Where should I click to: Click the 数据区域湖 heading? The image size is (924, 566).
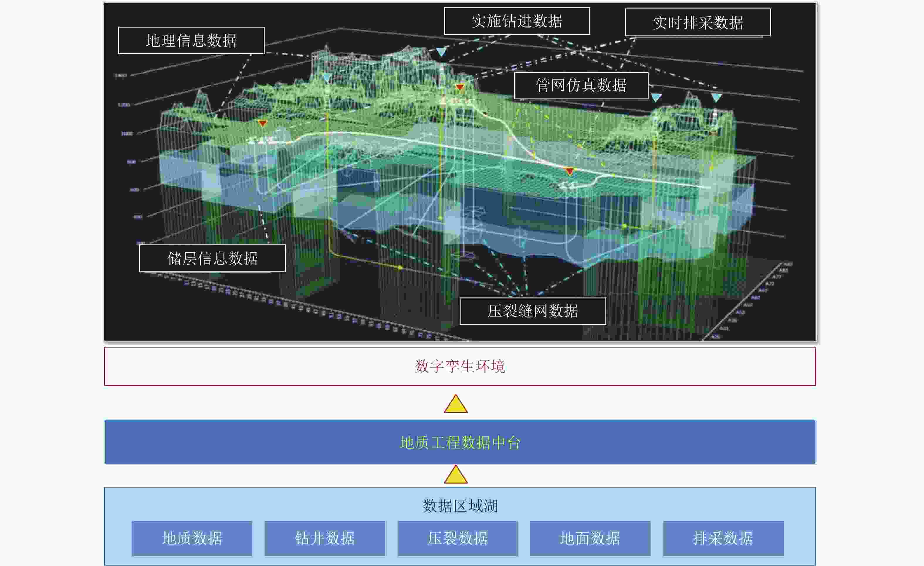[460, 506]
